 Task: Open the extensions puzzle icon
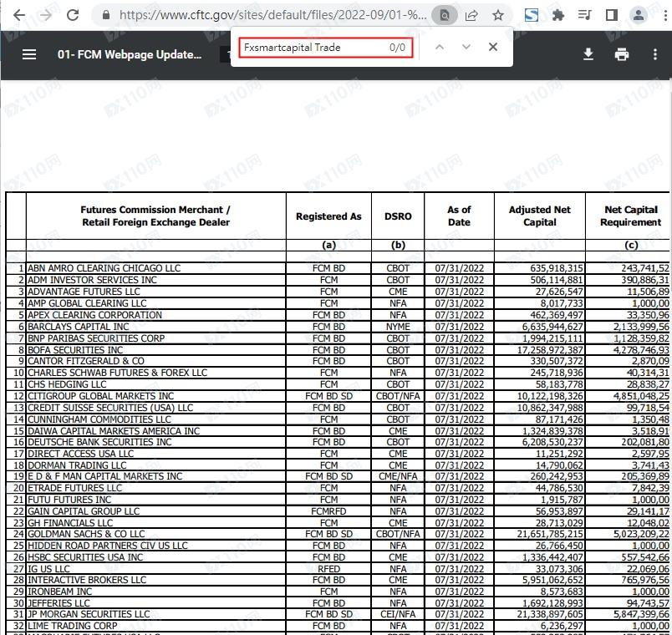pos(558,15)
